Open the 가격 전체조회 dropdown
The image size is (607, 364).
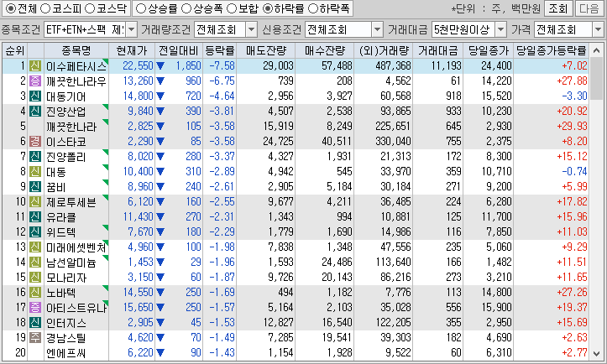[598, 29]
